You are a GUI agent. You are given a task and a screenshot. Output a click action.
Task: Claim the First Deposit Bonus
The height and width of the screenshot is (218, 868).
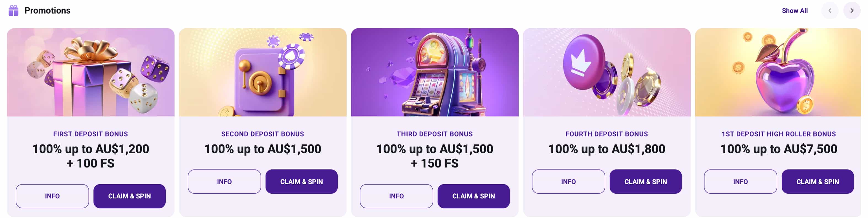tap(129, 196)
